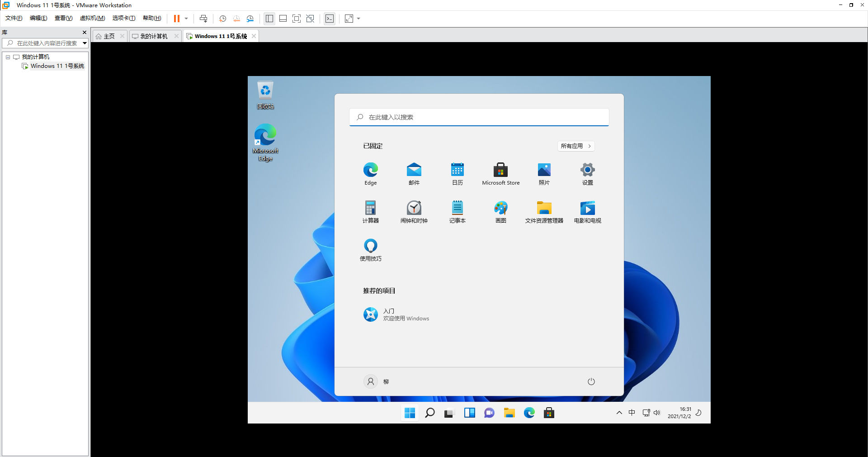Click the VMware pause virtual machine button
Viewport: 868px width, 457px height.
[177, 19]
